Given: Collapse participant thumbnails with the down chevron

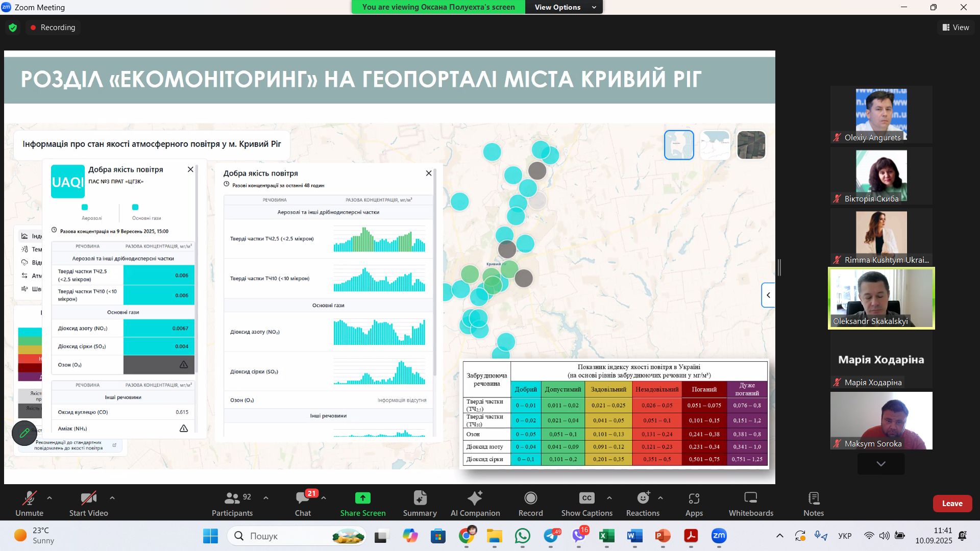Looking at the screenshot, I should click(880, 464).
